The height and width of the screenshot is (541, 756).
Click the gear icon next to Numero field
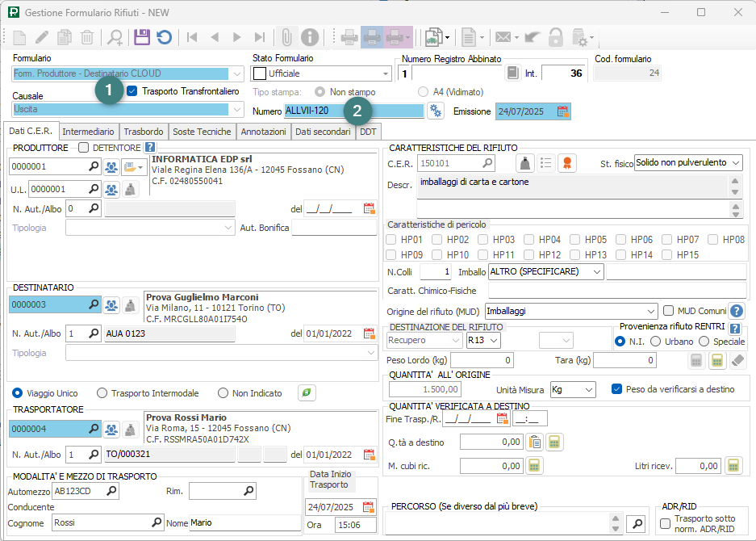[436, 111]
